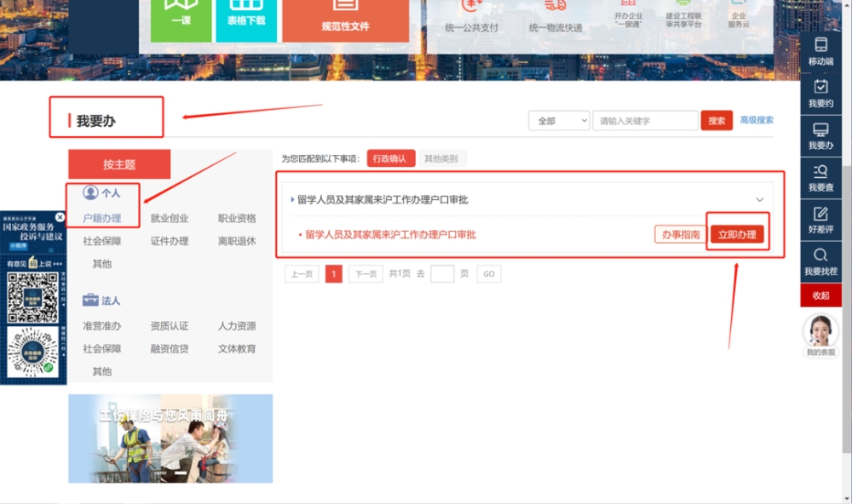This screenshot has width=852, height=504.
Task: Select 社会保障 under 个人
Action: coord(102,241)
